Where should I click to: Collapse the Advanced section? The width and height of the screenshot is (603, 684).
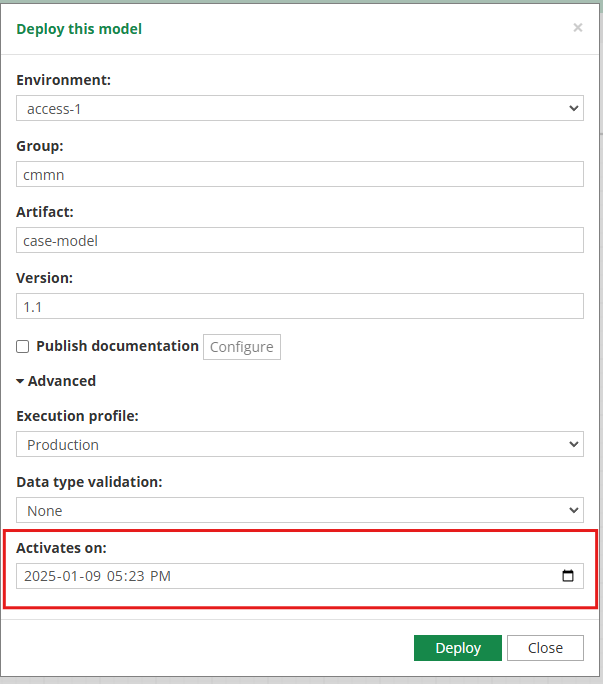(56, 381)
